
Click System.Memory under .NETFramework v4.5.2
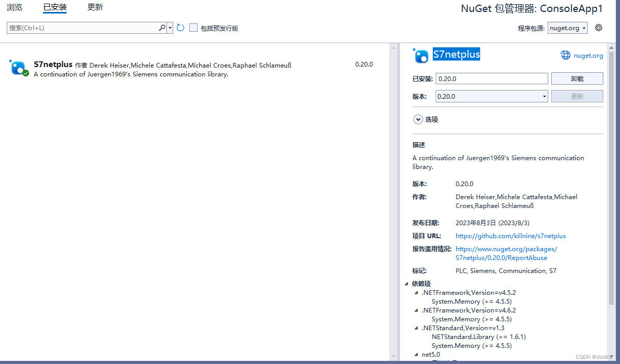472,302
